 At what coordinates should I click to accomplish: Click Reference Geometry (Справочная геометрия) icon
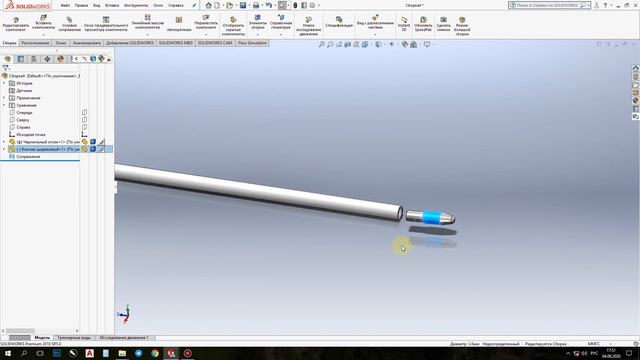tap(281, 18)
